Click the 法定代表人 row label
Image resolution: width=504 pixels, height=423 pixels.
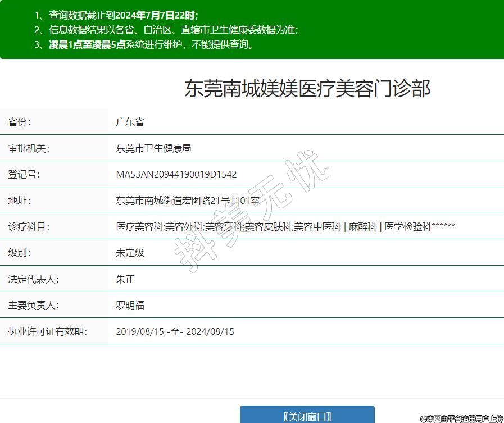click(x=33, y=279)
